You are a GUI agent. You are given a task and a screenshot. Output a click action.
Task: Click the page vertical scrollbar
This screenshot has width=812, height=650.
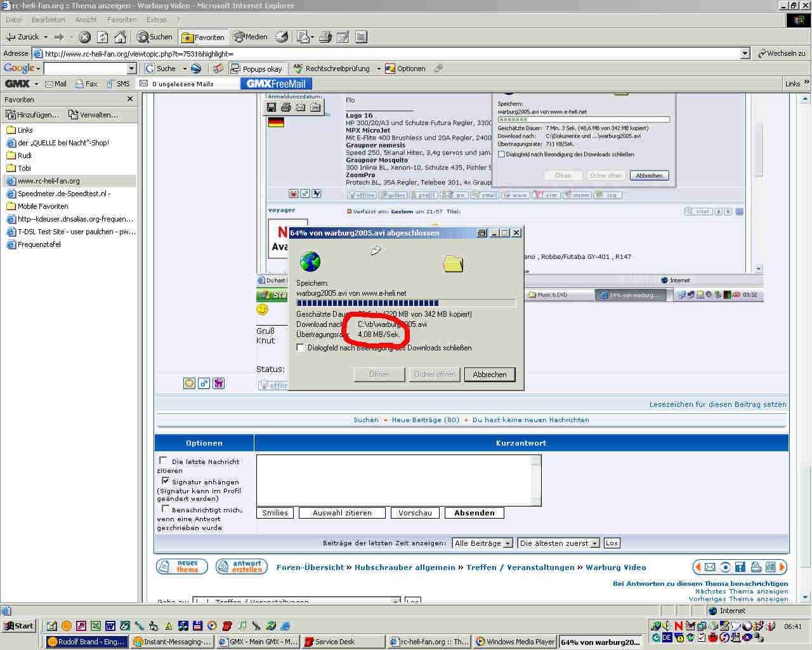(x=806, y=347)
